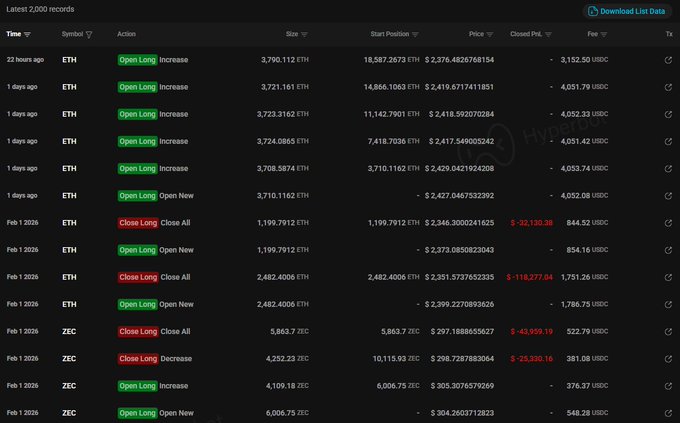This screenshot has height=423, width=680.
Task: Sort by the Size column icon
Action: pos(304,34)
